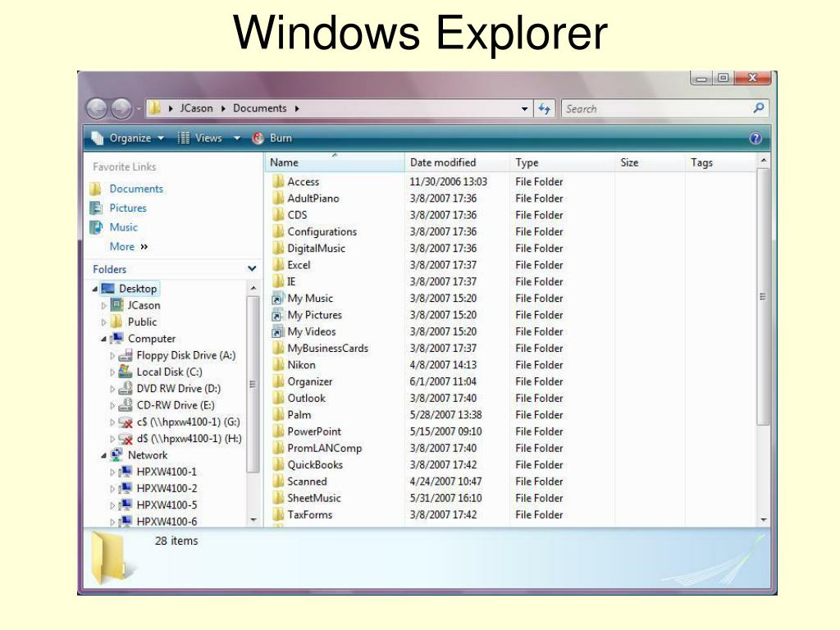Image resolution: width=840 pixels, height=630 pixels.
Task: Select the Floppy Disk Drive (A:) icon
Action: tap(125, 355)
